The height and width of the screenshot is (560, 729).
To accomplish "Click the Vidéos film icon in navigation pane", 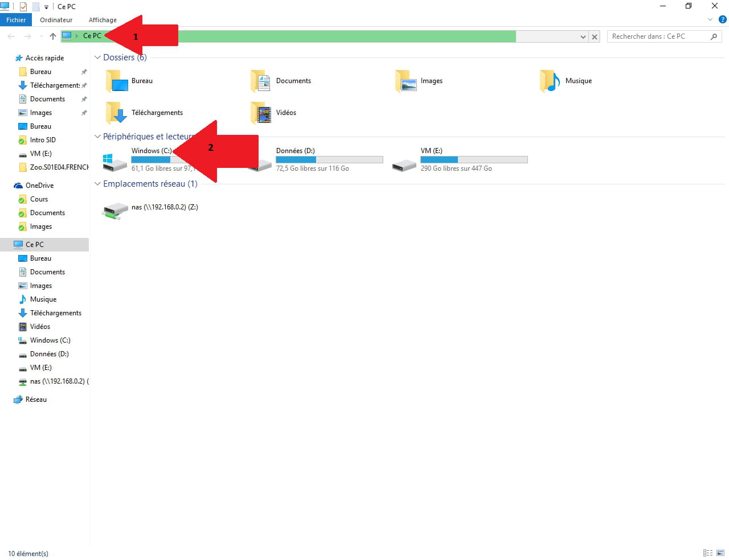I will coord(23,327).
